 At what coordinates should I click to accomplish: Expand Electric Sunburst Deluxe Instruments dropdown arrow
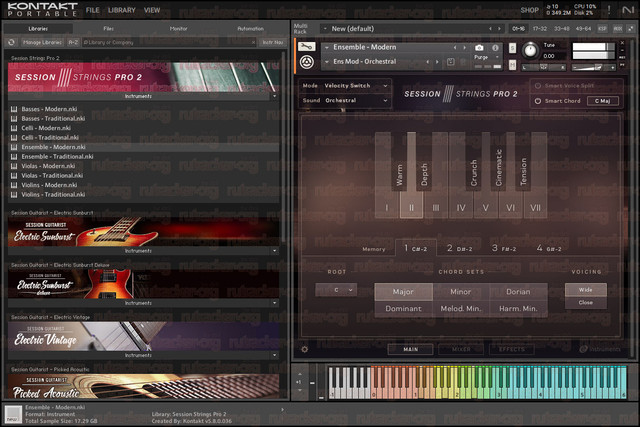[x=274, y=303]
